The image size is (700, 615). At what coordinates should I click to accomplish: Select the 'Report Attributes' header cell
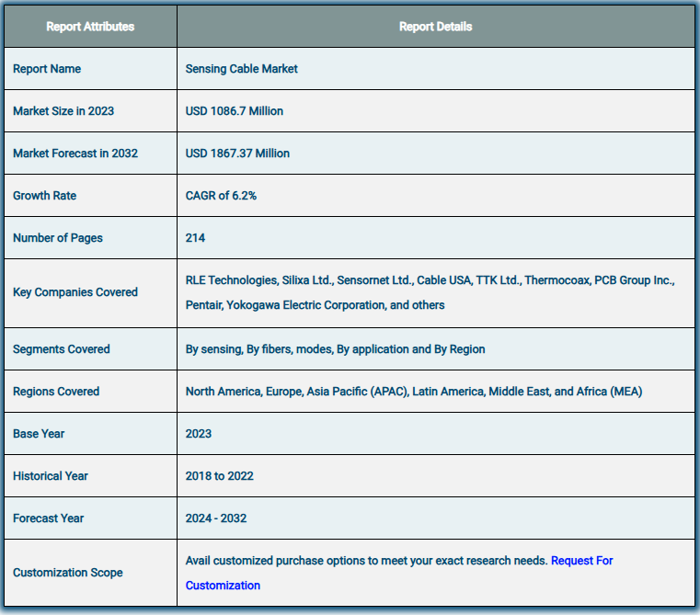pyautogui.click(x=90, y=27)
